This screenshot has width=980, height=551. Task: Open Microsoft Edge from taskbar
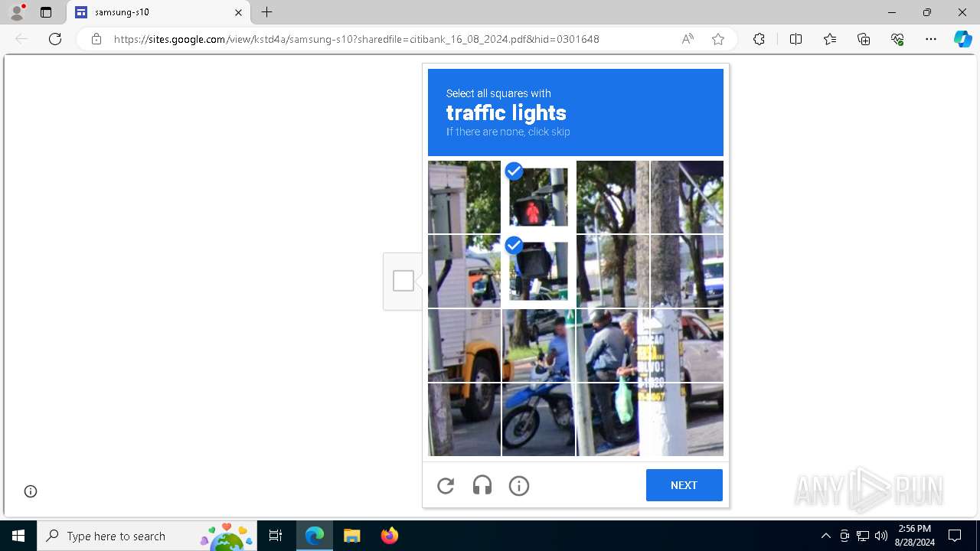[x=315, y=536]
